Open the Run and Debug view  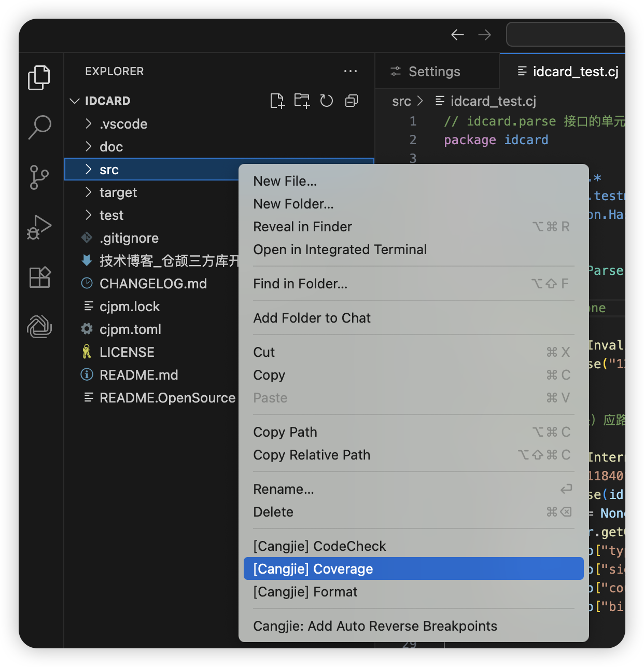(39, 227)
